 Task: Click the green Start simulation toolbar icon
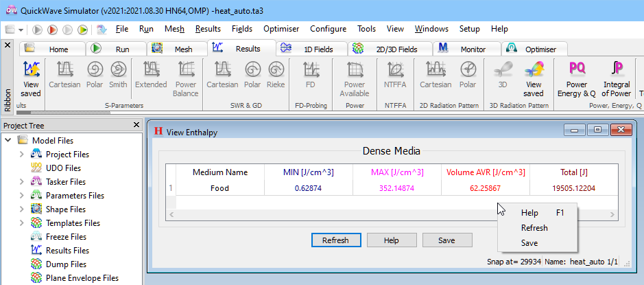click(82, 30)
